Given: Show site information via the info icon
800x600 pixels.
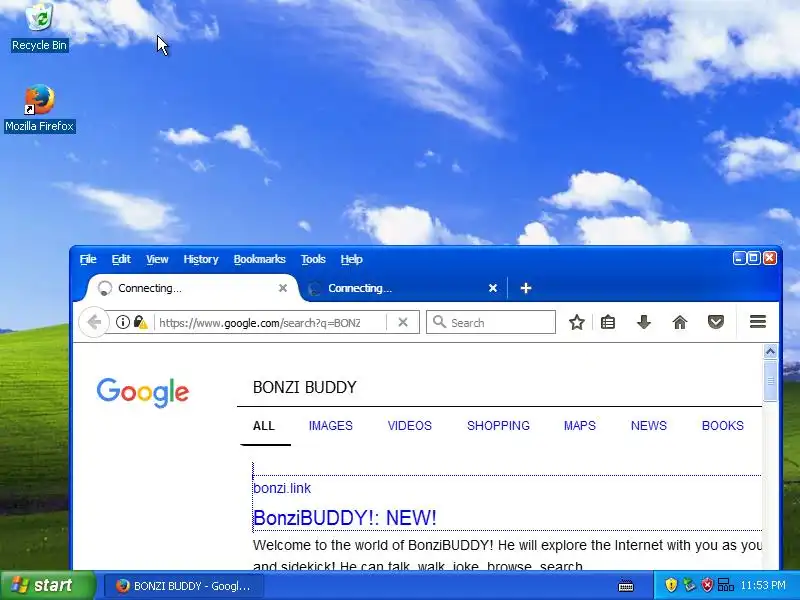Looking at the screenshot, I should coord(122,322).
